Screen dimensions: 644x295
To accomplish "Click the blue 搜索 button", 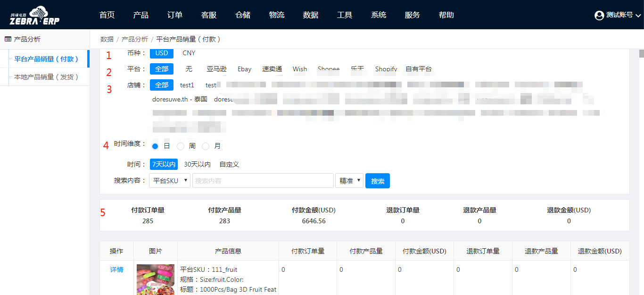I will click(378, 181).
